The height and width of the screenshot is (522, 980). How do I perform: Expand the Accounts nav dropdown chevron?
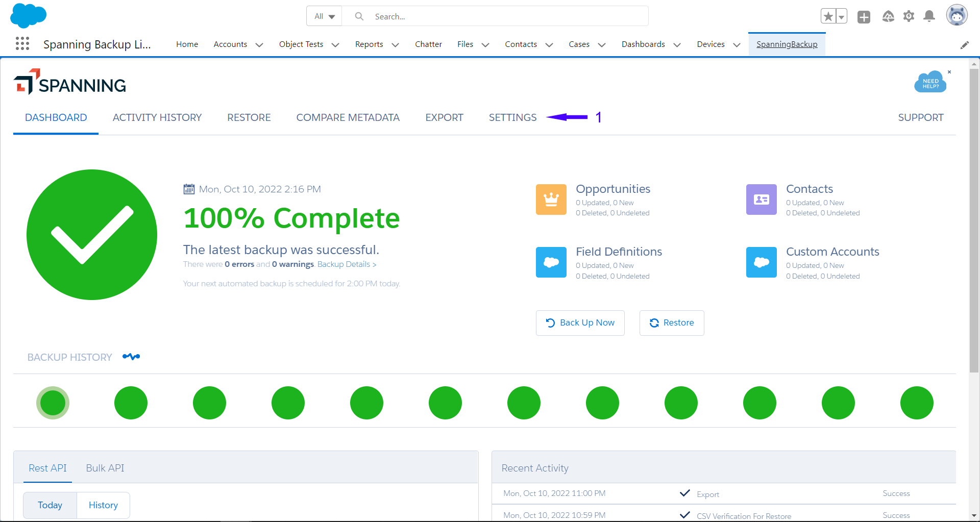coord(259,45)
